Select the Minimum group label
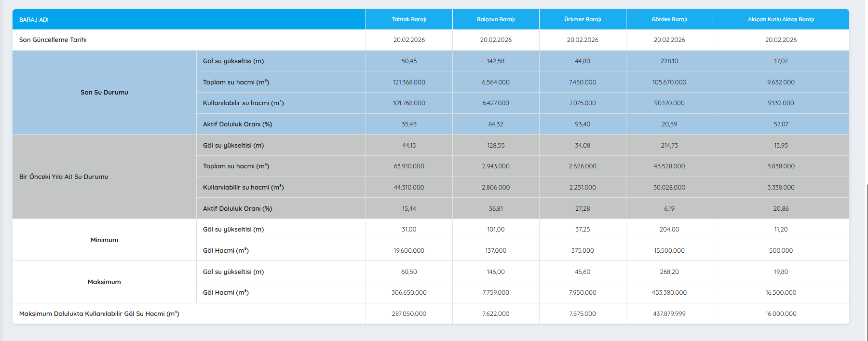Screen dimensions: 868x341 tap(104, 240)
